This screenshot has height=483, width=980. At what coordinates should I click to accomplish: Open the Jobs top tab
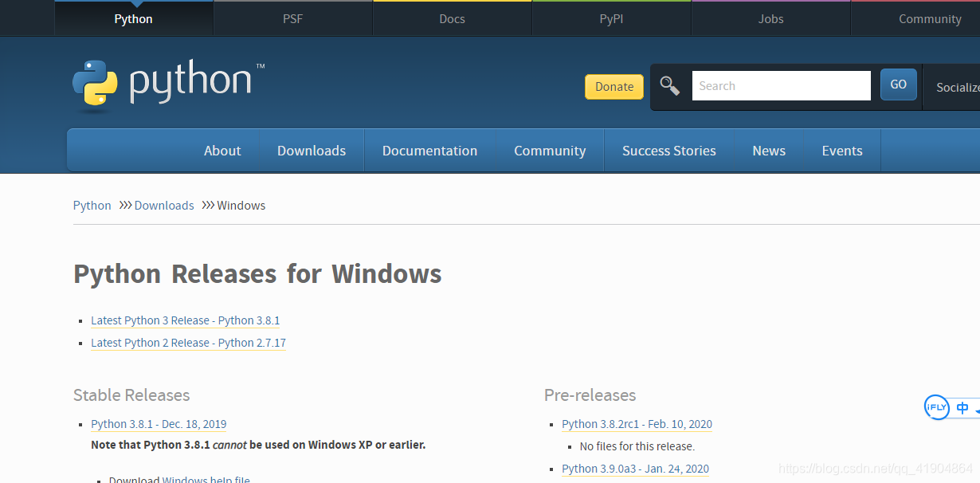(770, 18)
